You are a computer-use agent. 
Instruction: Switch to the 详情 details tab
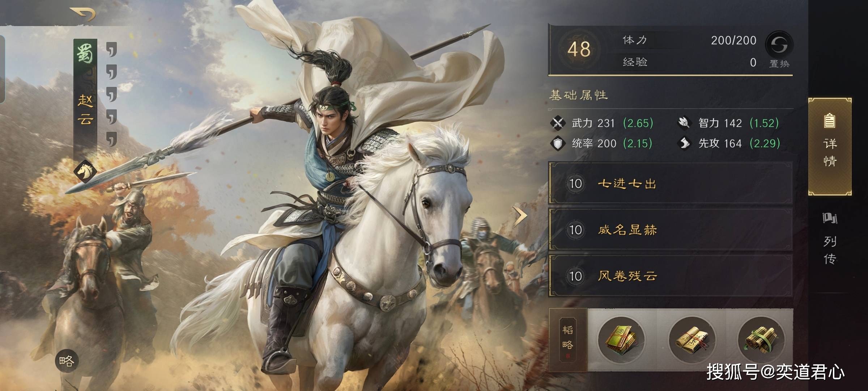[x=830, y=147]
